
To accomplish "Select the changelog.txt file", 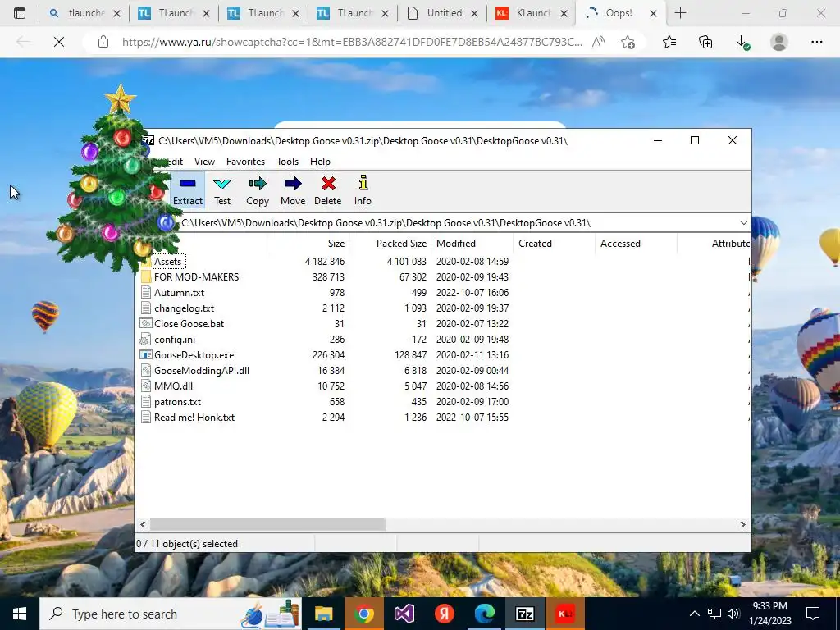I will (x=184, y=308).
